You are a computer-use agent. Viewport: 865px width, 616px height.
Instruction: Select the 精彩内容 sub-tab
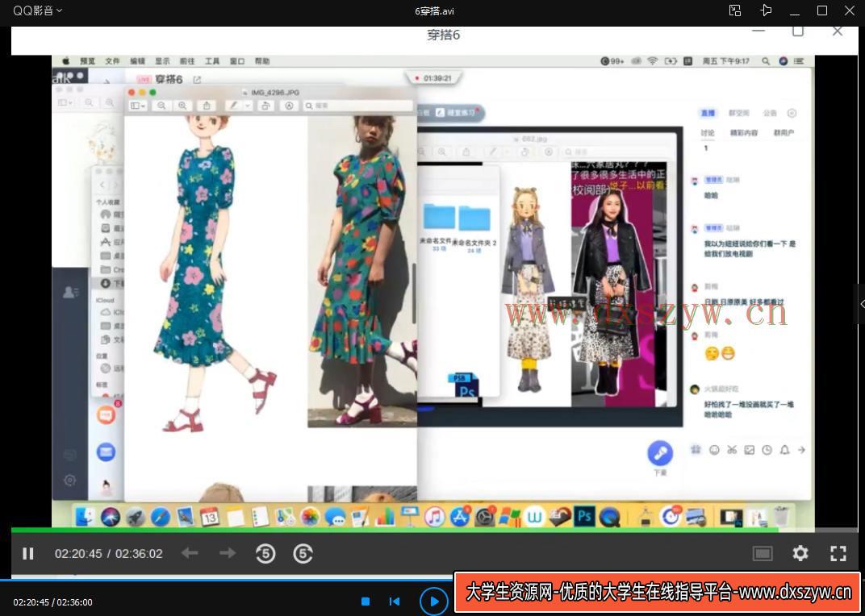[x=744, y=133]
